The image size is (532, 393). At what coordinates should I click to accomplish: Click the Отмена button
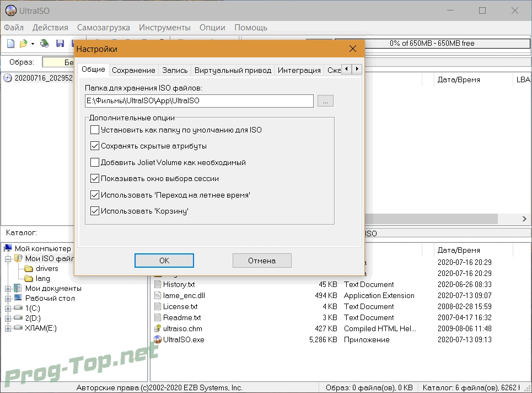[262, 261]
